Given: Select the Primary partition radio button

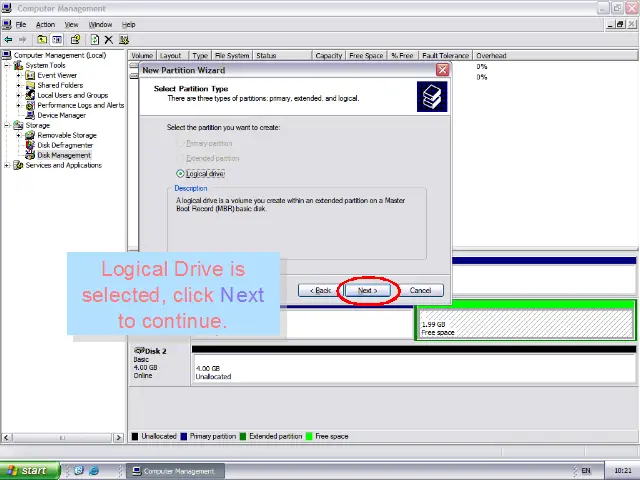Looking at the screenshot, I should [x=180, y=143].
